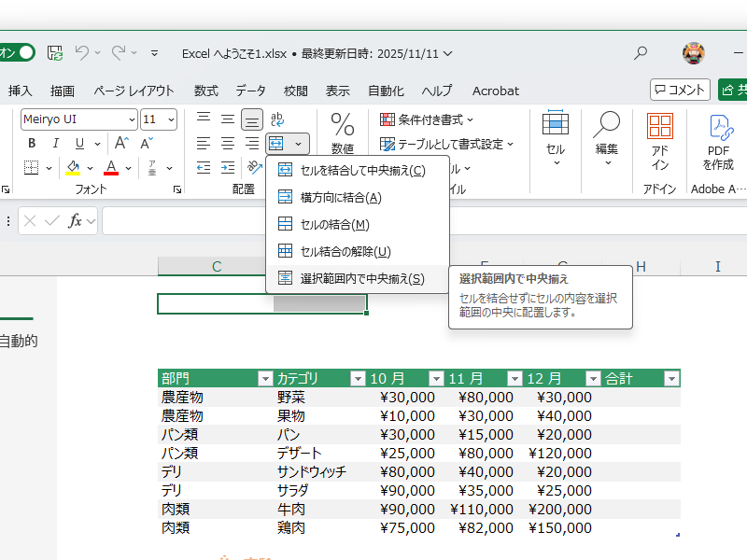Open font color dropdown arrow
Screen dimensions: 747x560
128,168
